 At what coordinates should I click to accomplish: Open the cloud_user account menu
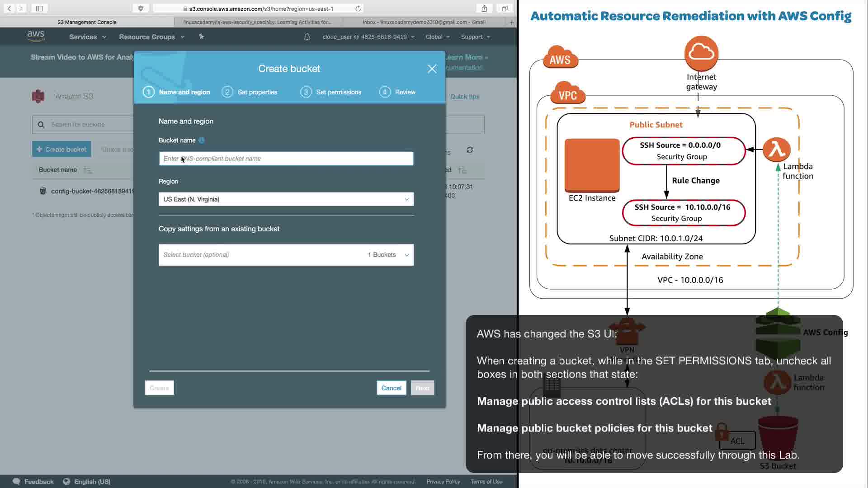tap(368, 37)
